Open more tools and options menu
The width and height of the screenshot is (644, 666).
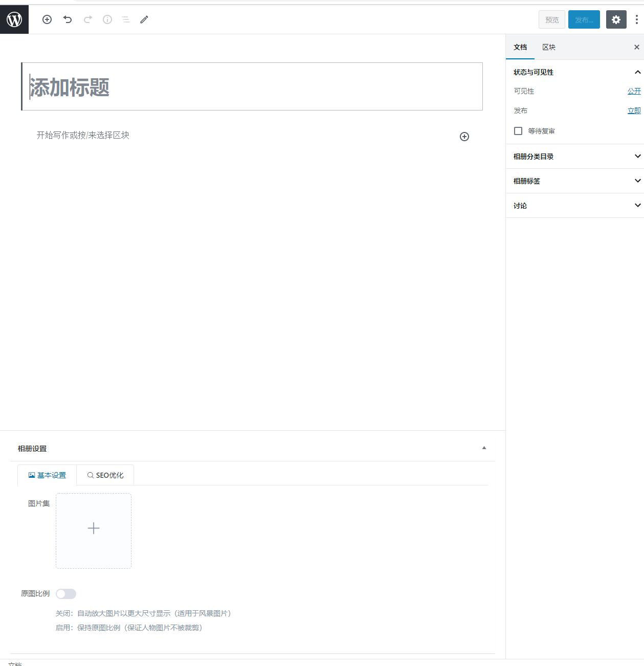[x=636, y=19]
